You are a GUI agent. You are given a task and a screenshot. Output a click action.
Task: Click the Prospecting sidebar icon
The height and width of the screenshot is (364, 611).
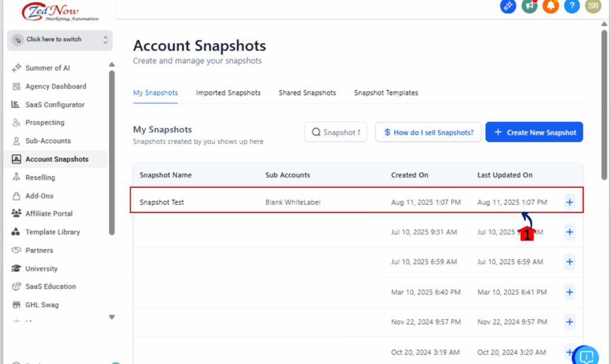click(x=16, y=122)
